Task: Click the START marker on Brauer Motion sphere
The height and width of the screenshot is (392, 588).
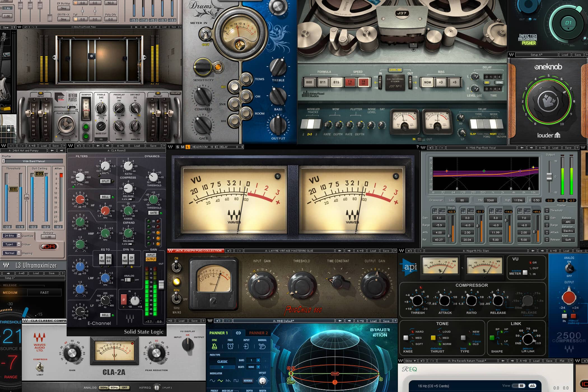Action: [x=335, y=374]
